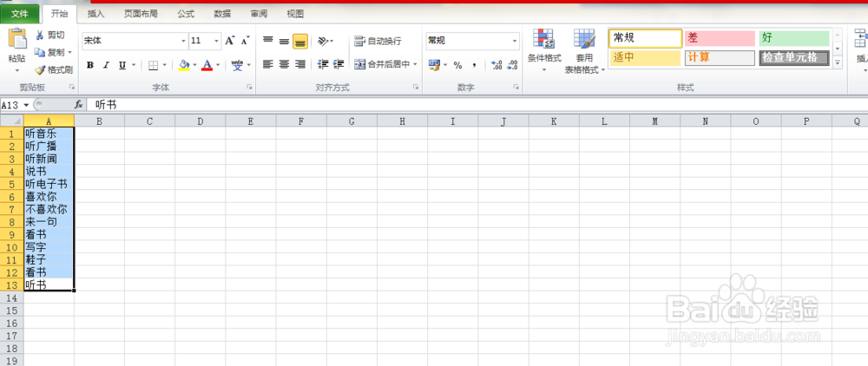Apply the 好 good cell style
The width and height of the screenshot is (868, 366).
coord(794,38)
